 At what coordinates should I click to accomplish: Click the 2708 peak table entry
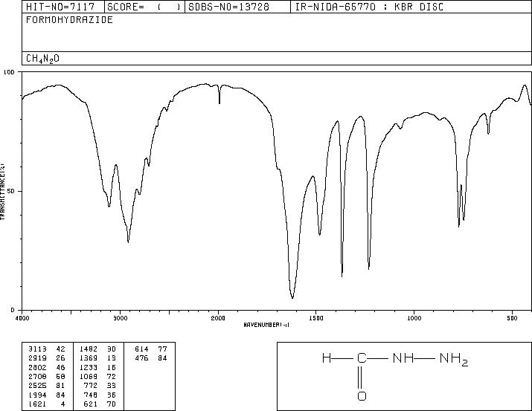point(46,376)
